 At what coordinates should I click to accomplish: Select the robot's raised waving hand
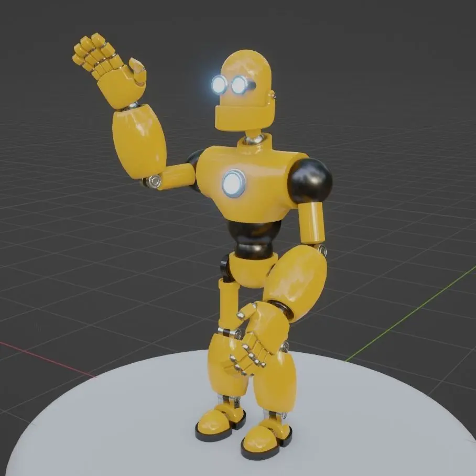(110, 70)
